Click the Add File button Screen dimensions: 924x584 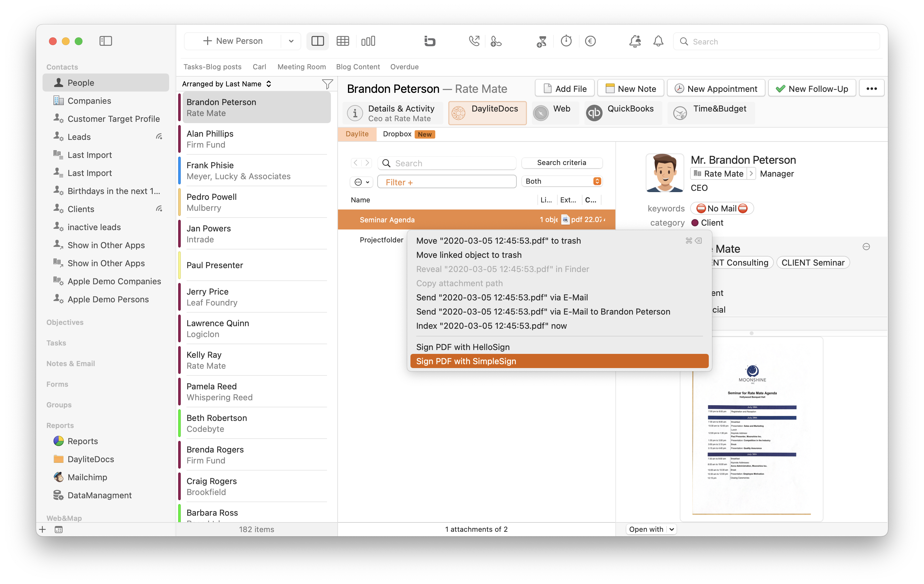565,89
